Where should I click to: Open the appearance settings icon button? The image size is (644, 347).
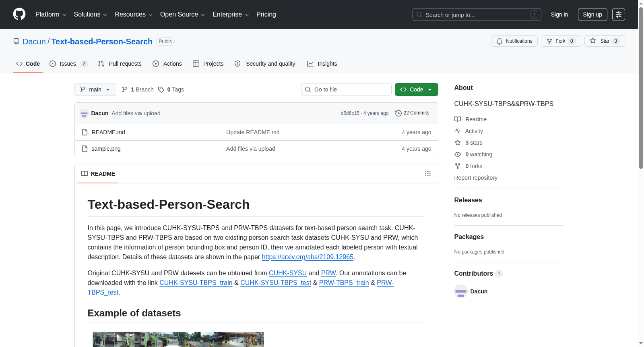click(x=619, y=15)
